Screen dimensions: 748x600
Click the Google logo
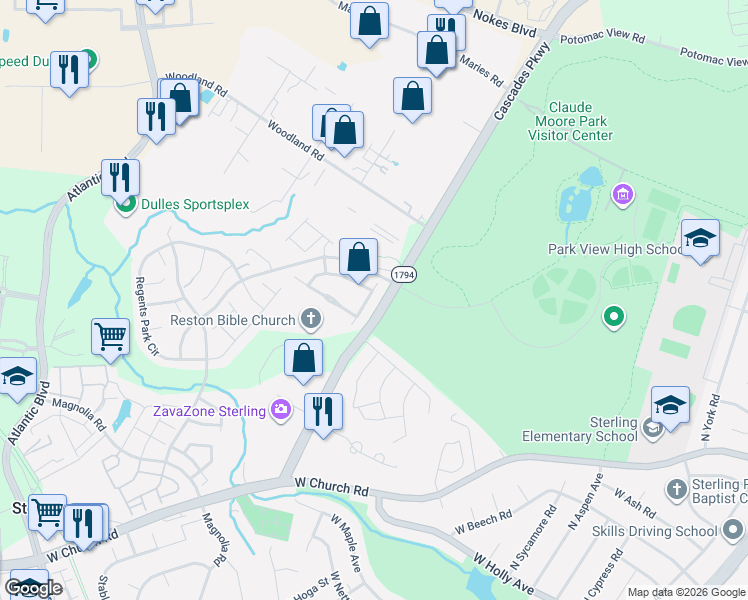(x=33, y=588)
